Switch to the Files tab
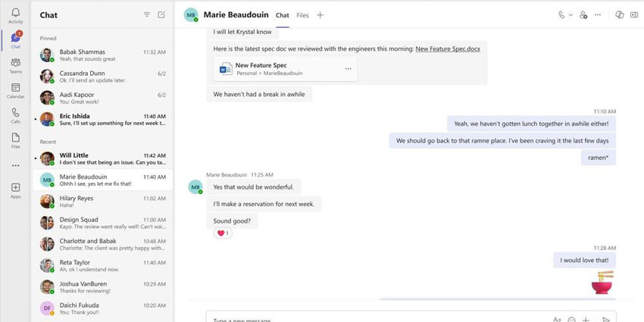The width and height of the screenshot is (644, 322). [x=302, y=15]
